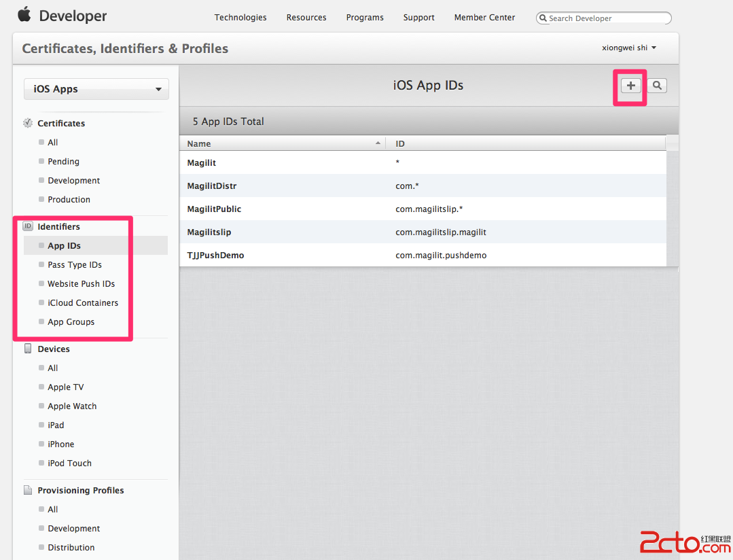Click the magnifier icon beside the plus button
This screenshot has width=733, height=560.
click(657, 86)
